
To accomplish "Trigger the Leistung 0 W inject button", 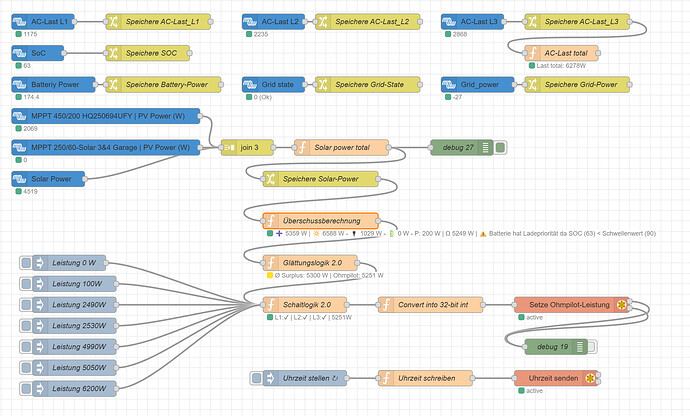I will [26, 263].
